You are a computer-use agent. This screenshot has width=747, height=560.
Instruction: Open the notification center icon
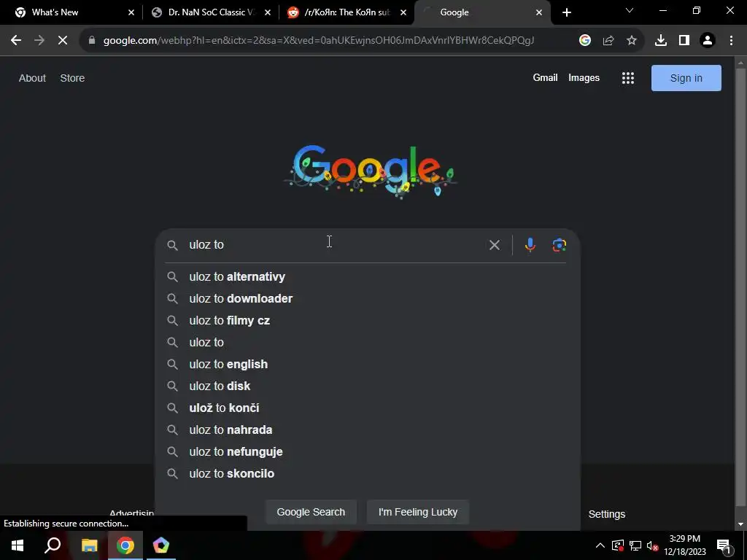pyautogui.click(x=724, y=545)
